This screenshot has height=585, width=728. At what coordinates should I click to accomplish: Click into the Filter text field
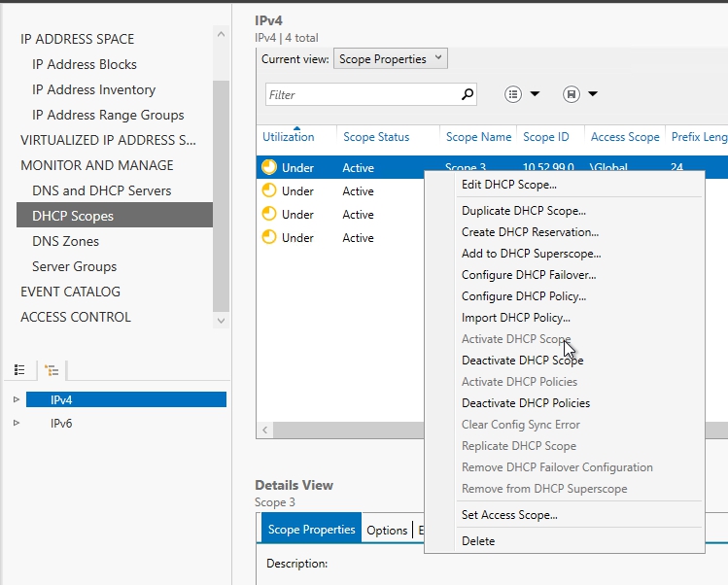(x=360, y=95)
